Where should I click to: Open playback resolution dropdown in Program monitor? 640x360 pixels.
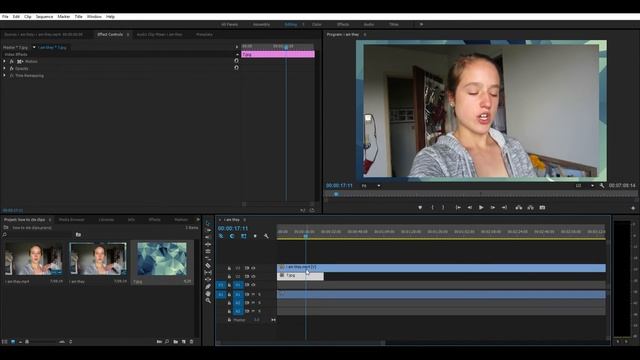pyautogui.click(x=592, y=186)
